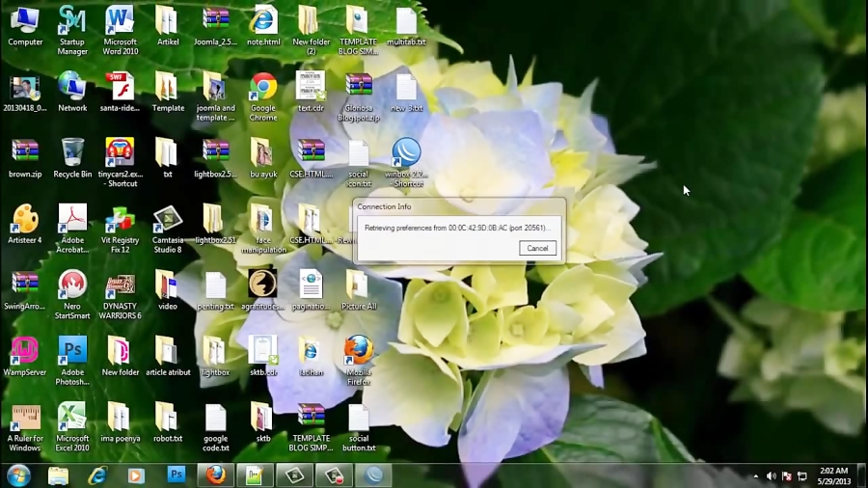Click the Windows Start button

[x=18, y=474]
